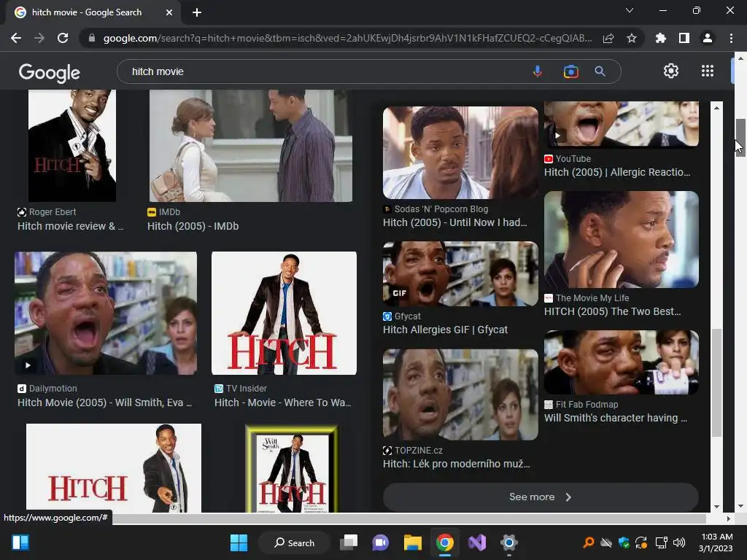Open the Fit Fab Fodmap image thumbnail
This screenshot has height=560, width=747.
pyautogui.click(x=622, y=362)
